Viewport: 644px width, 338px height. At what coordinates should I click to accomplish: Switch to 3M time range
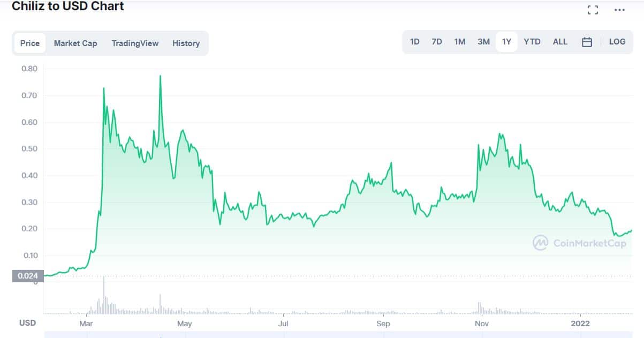point(483,41)
